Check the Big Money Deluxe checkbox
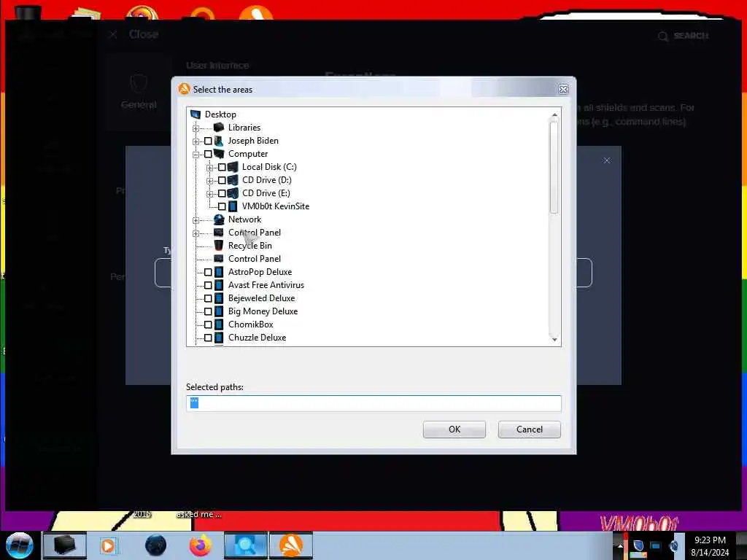The image size is (747, 560). click(208, 311)
